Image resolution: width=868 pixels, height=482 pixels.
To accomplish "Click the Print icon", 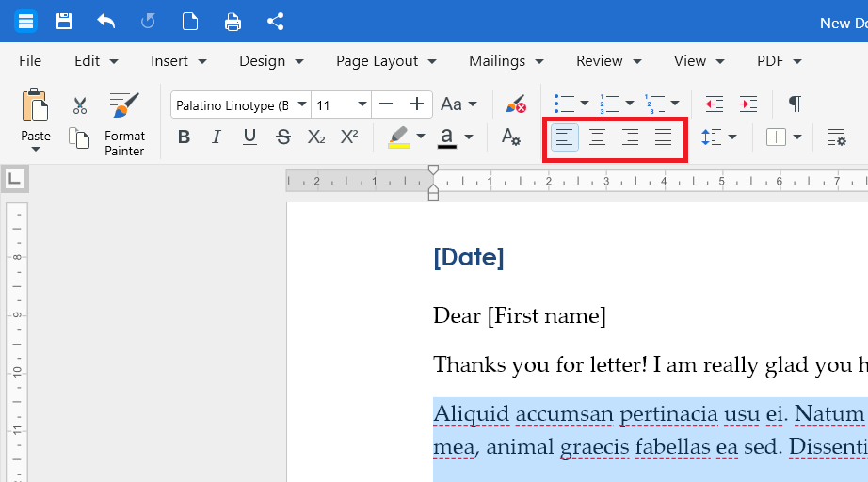I will pyautogui.click(x=233, y=23).
